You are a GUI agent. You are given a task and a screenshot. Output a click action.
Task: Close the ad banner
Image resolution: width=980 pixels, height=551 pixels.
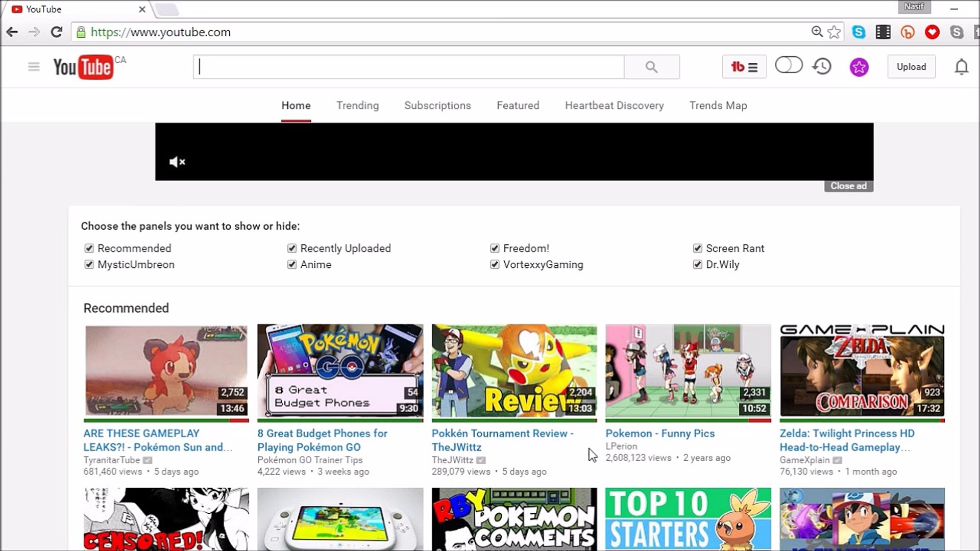(848, 186)
